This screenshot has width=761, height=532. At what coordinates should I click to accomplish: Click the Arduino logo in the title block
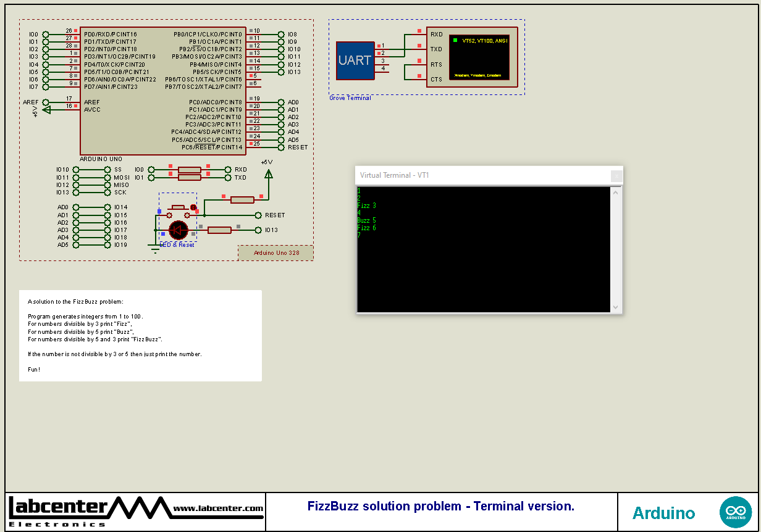[x=736, y=512]
